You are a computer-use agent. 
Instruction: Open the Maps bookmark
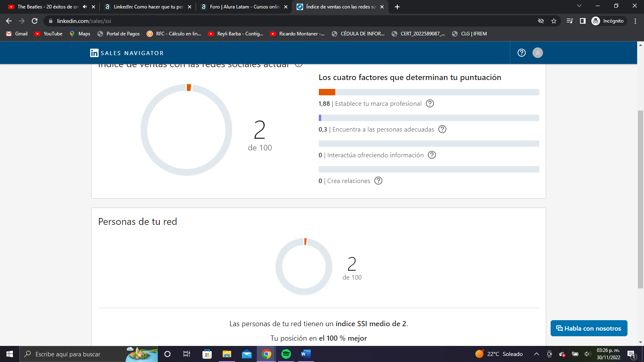click(80, 34)
